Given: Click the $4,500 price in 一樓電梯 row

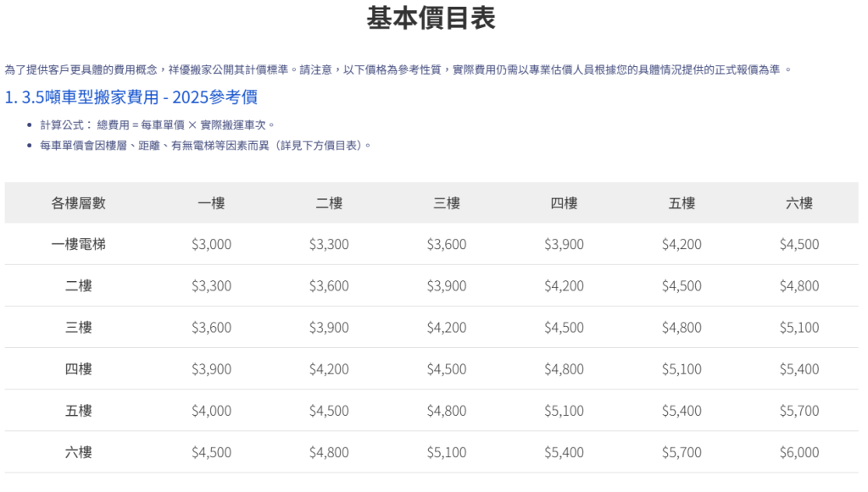Looking at the screenshot, I should click(799, 244).
